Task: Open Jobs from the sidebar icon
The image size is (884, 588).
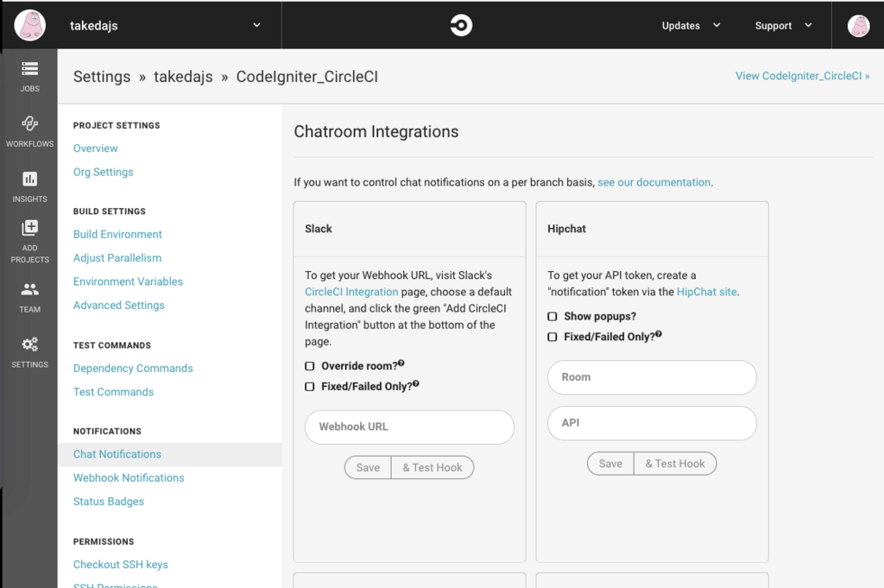Action: [30, 69]
